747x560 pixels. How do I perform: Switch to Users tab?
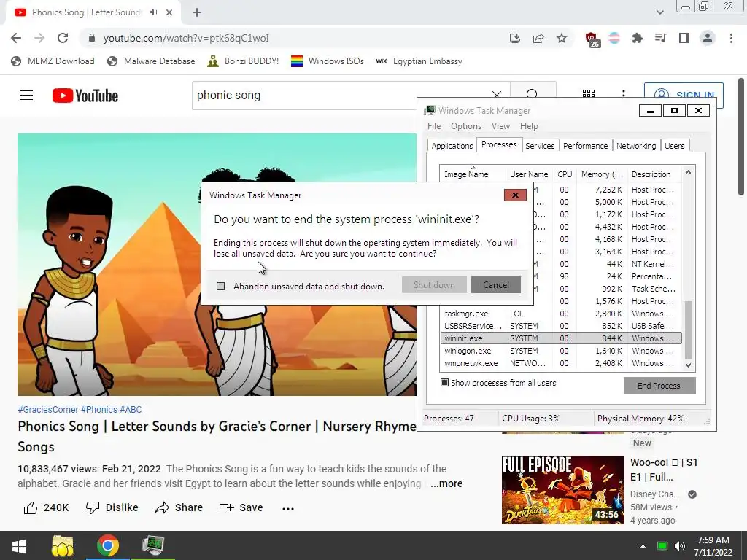pos(675,146)
